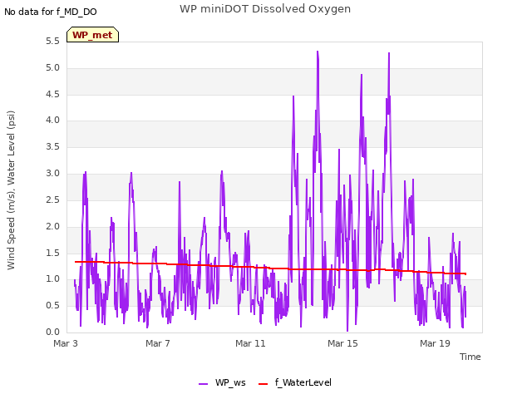This screenshot has width=532, height=399.
Task: Click the 3.0 y-axis tick label
Action: click(x=52, y=174)
